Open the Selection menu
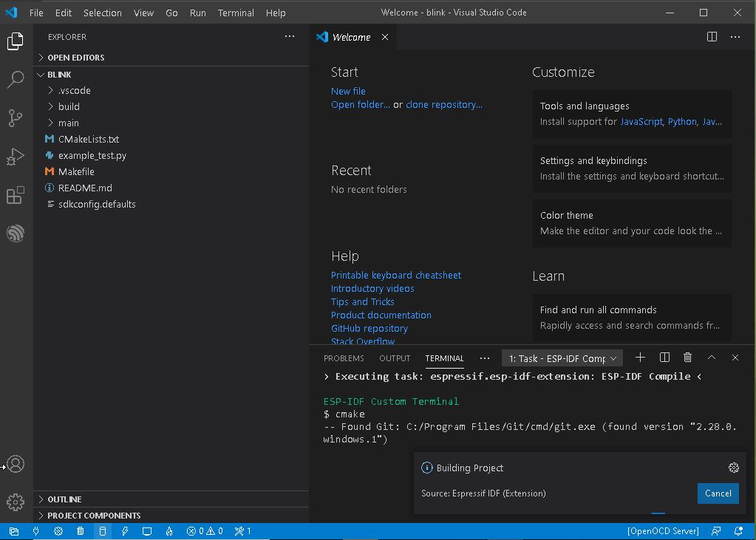 pyautogui.click(x=103, y=13)
